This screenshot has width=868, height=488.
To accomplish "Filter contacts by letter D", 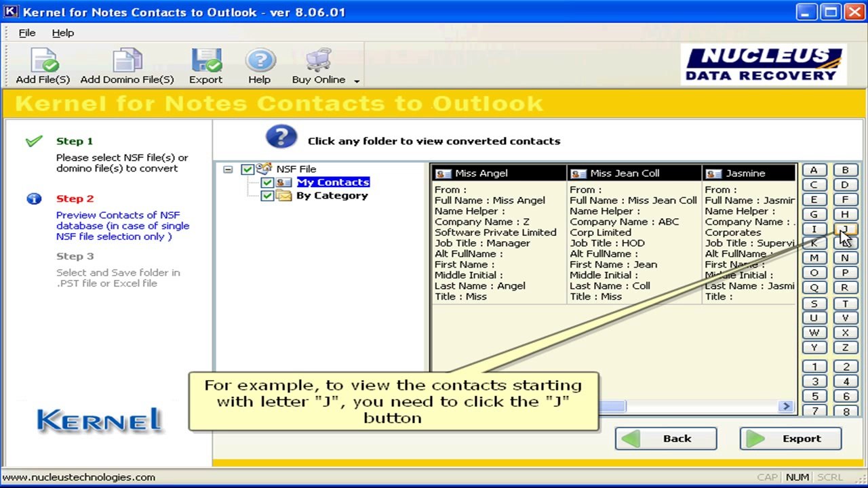I will [x=845, y=185].
